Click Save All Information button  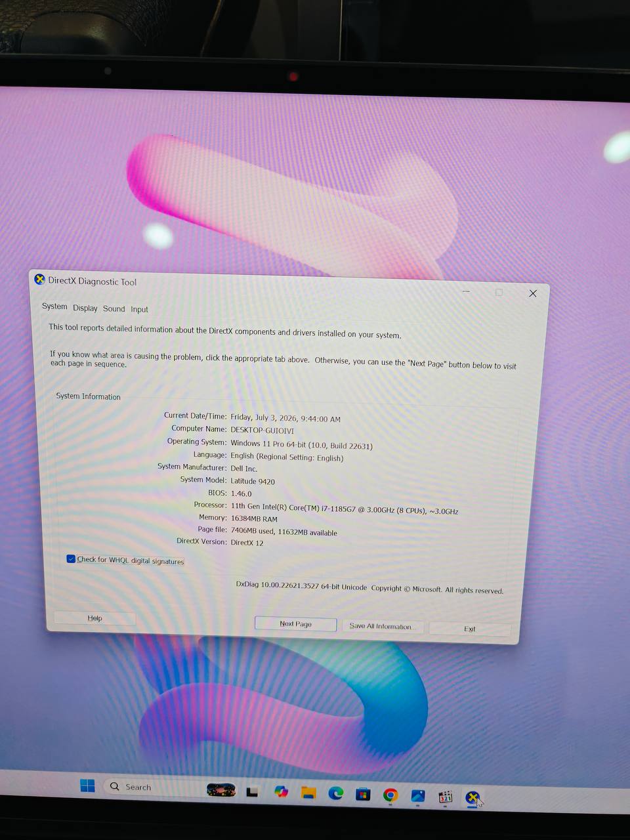click(x=383, y=626)
